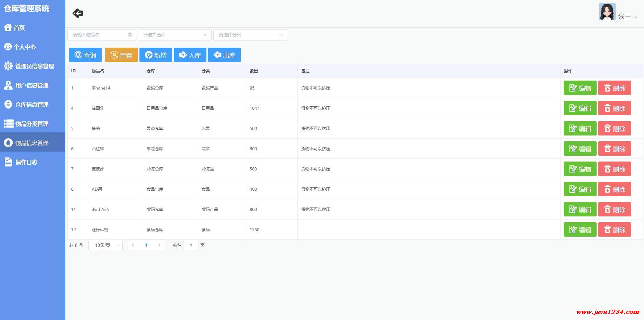644x320 pixels.
Task: Click the home icon beside 首页
Action: point(8,27)
